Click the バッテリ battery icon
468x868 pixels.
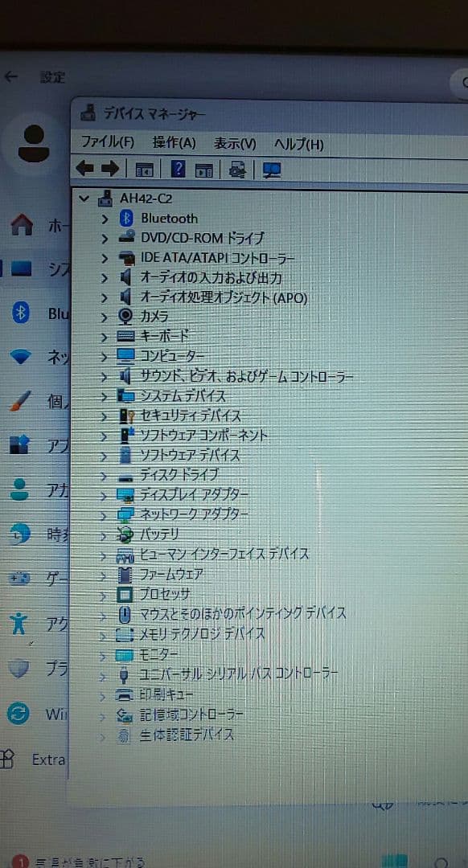point(125,534)
